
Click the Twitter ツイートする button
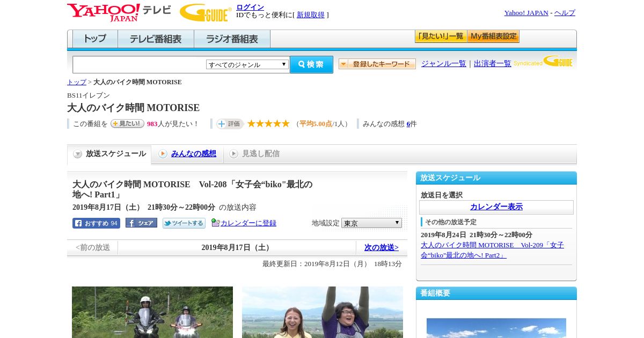184,223
